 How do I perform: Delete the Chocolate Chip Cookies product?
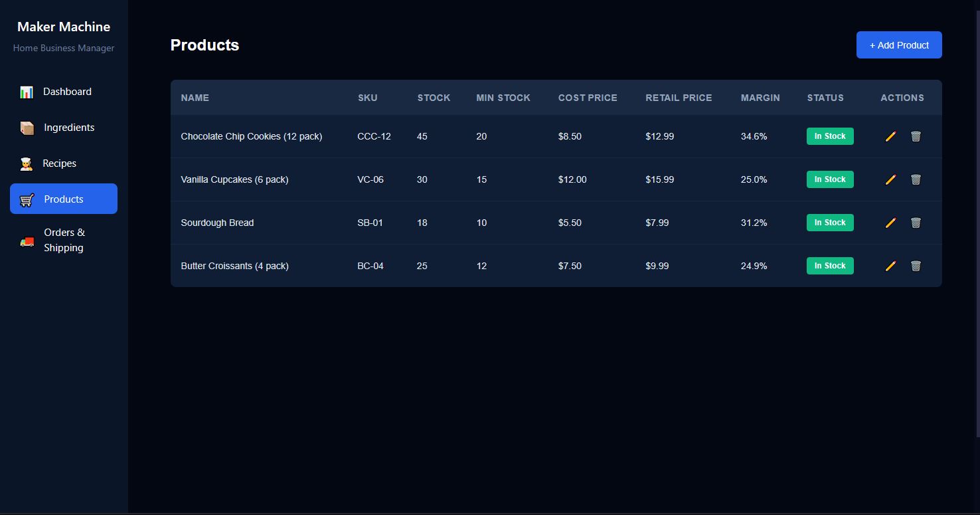click(916, 136)
